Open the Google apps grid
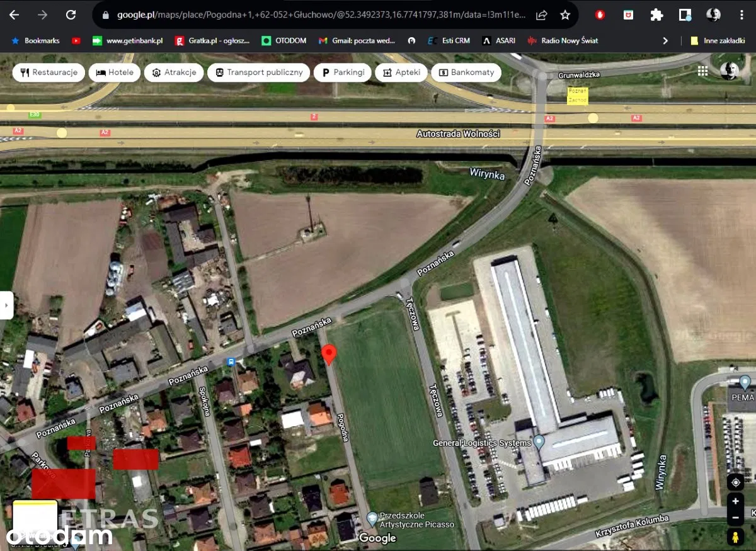 702,71
